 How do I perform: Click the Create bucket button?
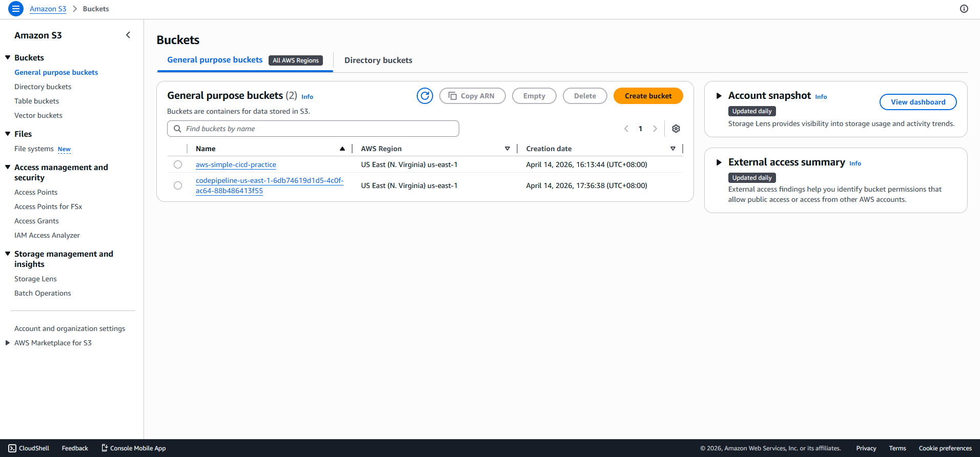(x=648, y=96)
